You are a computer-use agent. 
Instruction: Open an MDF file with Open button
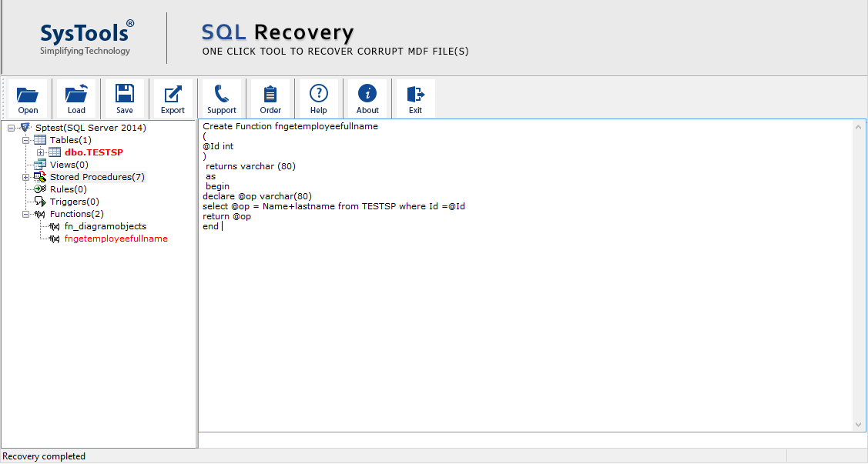28,98
